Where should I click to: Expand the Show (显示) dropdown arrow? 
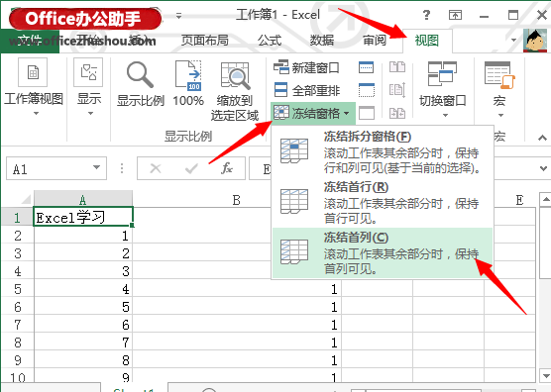coord(90,114)
